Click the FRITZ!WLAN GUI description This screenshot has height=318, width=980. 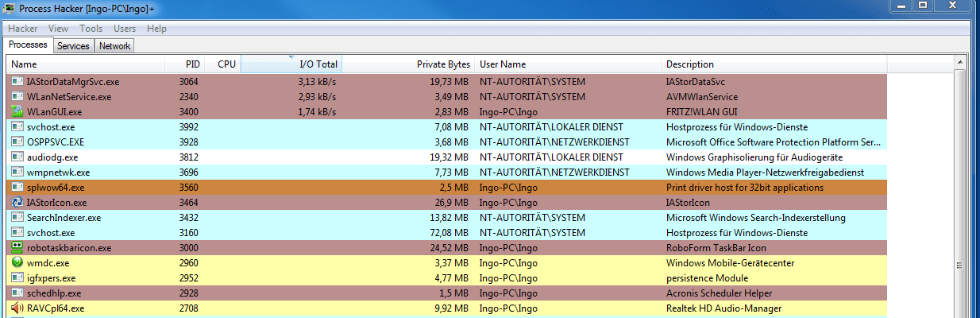tap(702, 111)
